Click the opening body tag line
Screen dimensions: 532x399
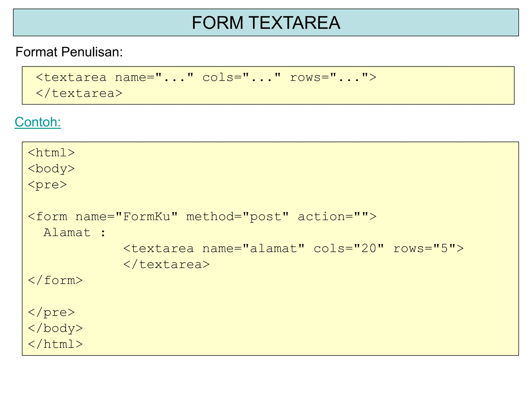[x=51, y=169]
